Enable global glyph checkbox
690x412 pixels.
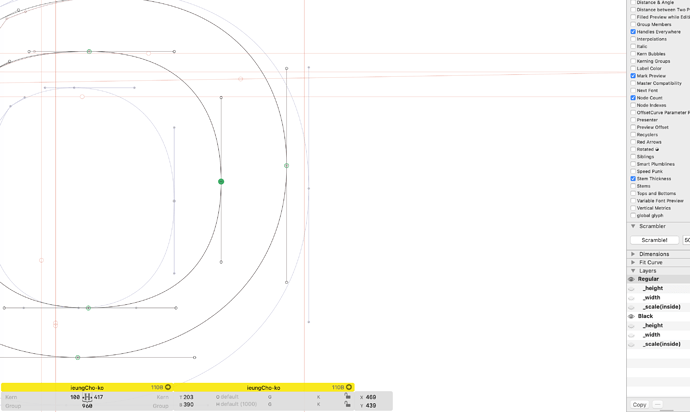(633, 215)
